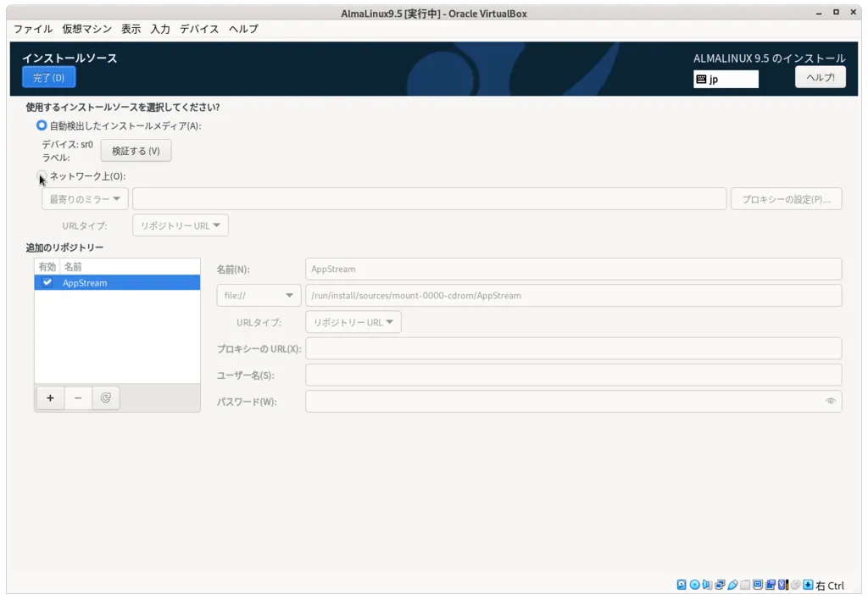
Task: Click the audio status bar icon
Action: click(x=707, y=585)
